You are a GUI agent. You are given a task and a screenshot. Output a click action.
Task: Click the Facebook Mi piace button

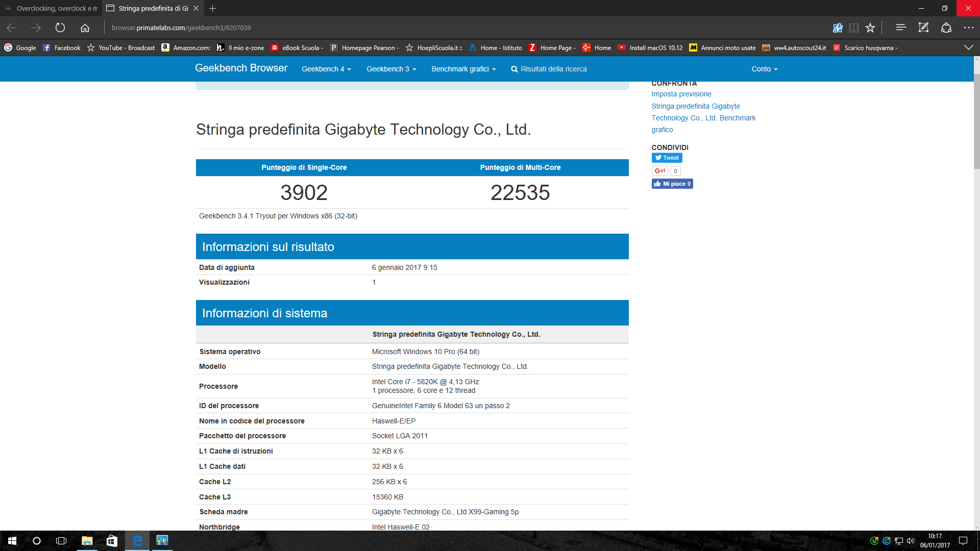tap(672, 184)
